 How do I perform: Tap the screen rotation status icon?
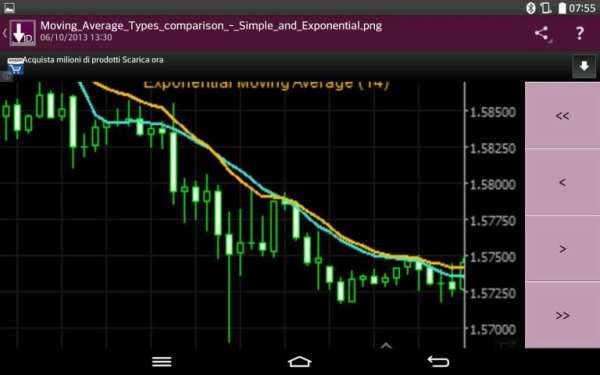546,8
